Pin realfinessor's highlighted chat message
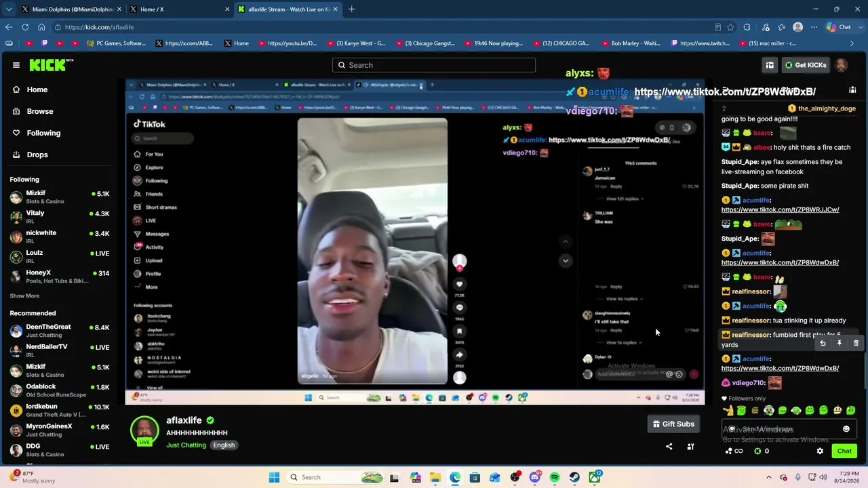The image size is (868, 488). tap(840, 343)
